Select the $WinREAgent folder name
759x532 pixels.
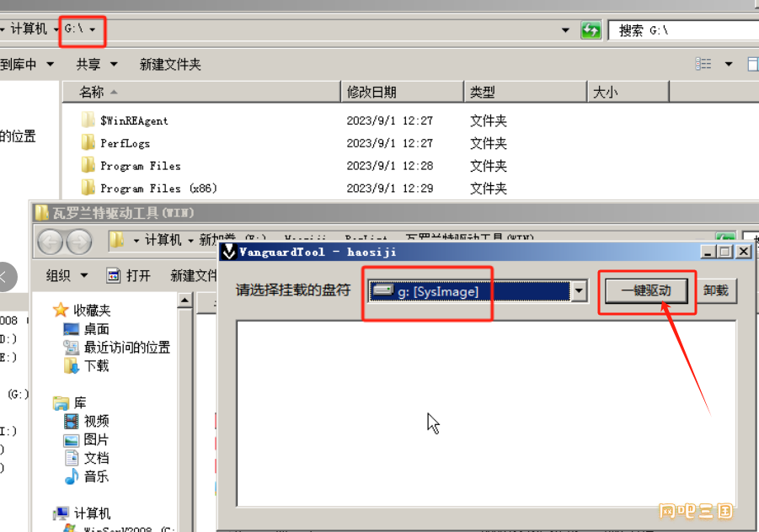point(134,120)
